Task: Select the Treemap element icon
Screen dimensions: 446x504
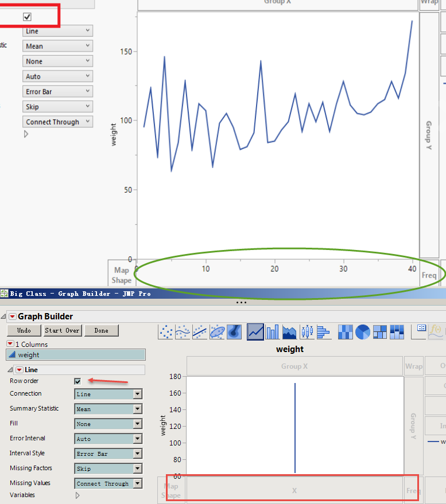Action: [x=380, y=332]
